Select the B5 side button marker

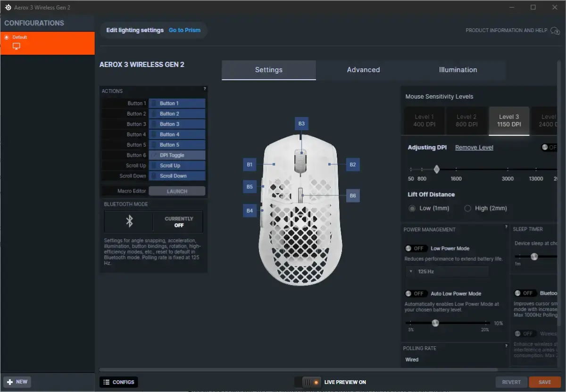coord(250,186)
